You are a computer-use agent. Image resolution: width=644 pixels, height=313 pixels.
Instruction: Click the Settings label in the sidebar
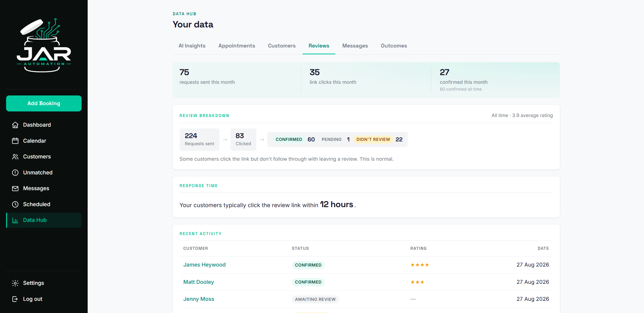click(x=34, y=283)
